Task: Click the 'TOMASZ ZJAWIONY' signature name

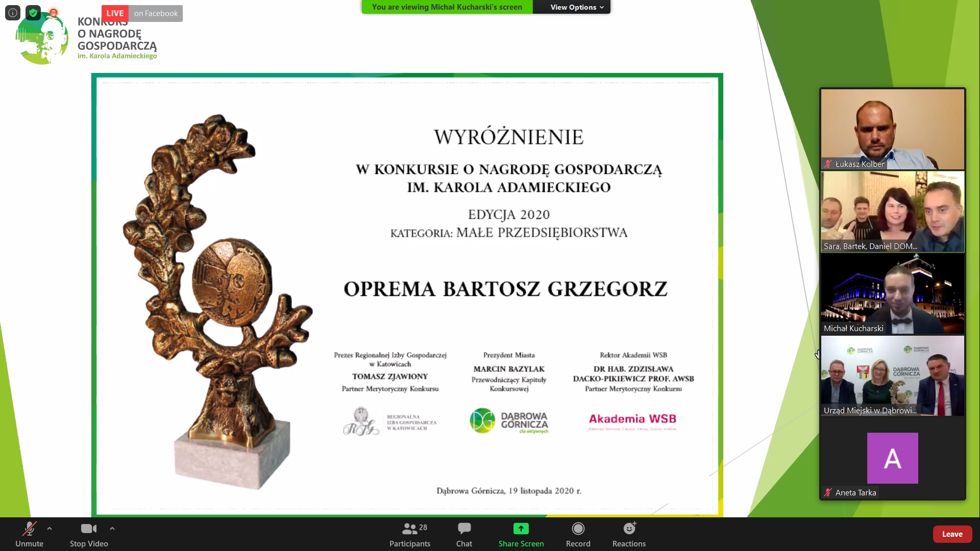Action: click(x=390, y=377)
